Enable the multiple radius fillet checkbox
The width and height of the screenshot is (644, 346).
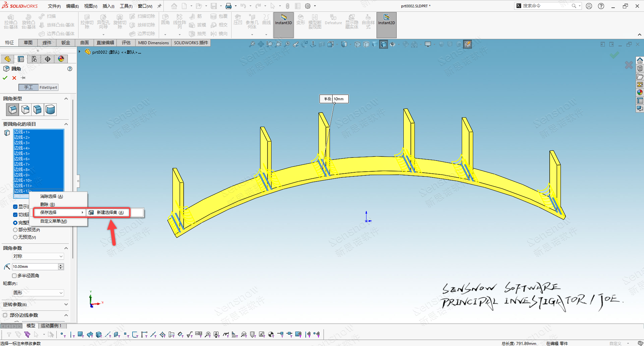pos(14,276)
